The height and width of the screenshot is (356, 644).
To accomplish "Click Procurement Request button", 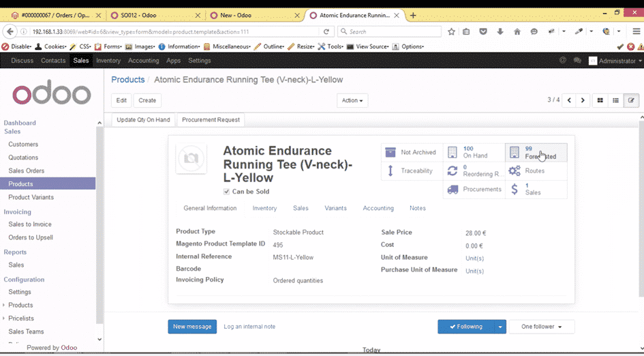I will pos(211,120).
